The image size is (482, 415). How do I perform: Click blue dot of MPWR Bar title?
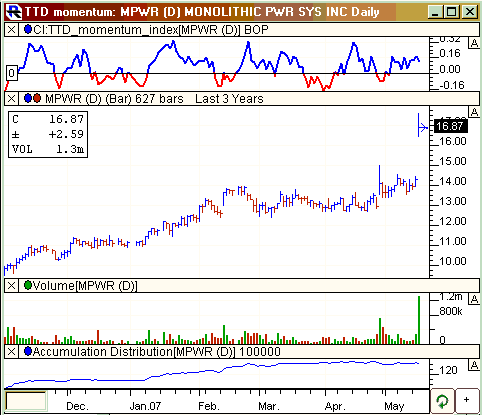point(28,99)
